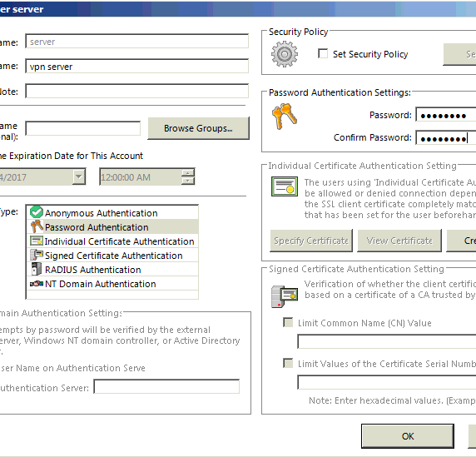Select Anonymous Authentication green check icon
The width and height of the screenshot is (476, 457).
point(37,212)
